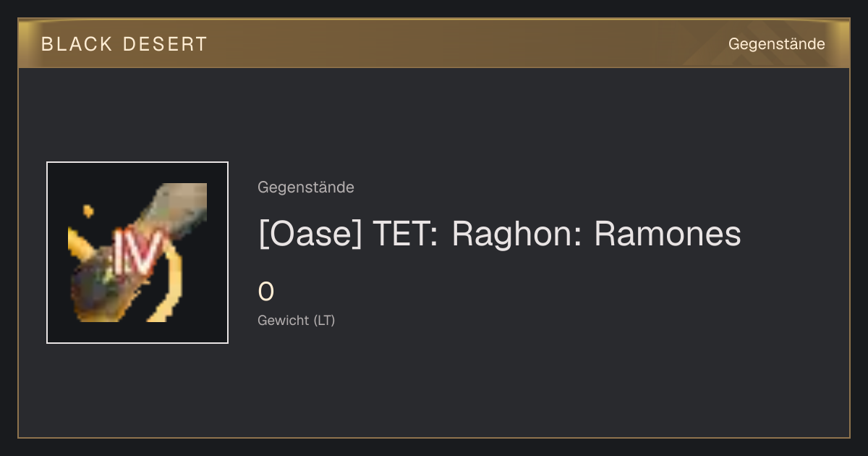Click the weight value 0
Image resolution: width=868 pixels, height=456 pixels.
tap(266, 292)
